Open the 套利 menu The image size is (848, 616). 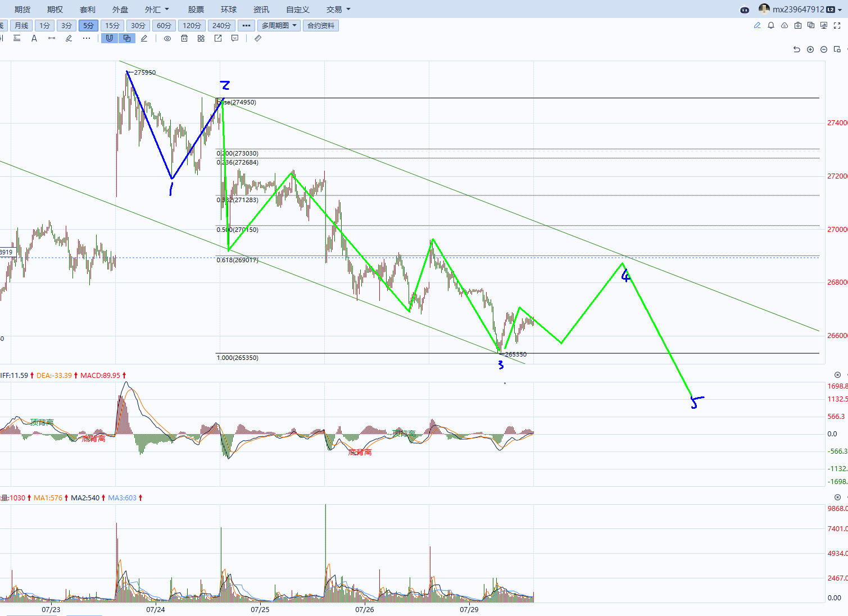(x=88, y=10)
